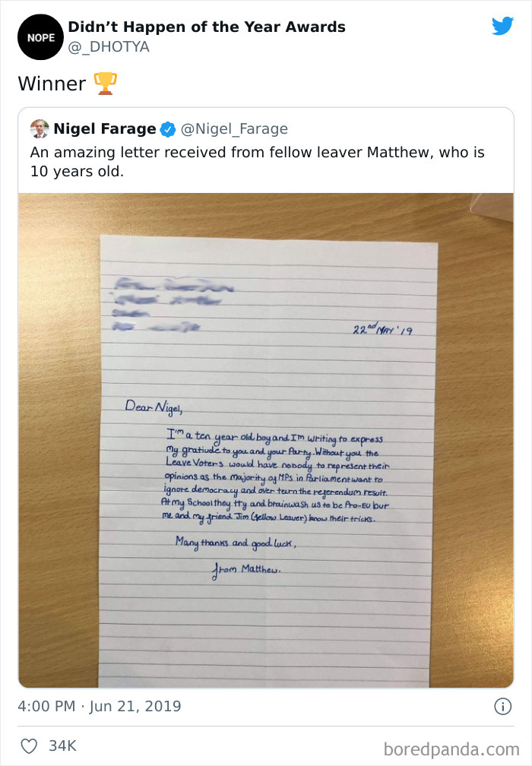
Task: Open the 4:00 PM · Jun 21, 2019 timestamp
Action: (x=100, y=707)
